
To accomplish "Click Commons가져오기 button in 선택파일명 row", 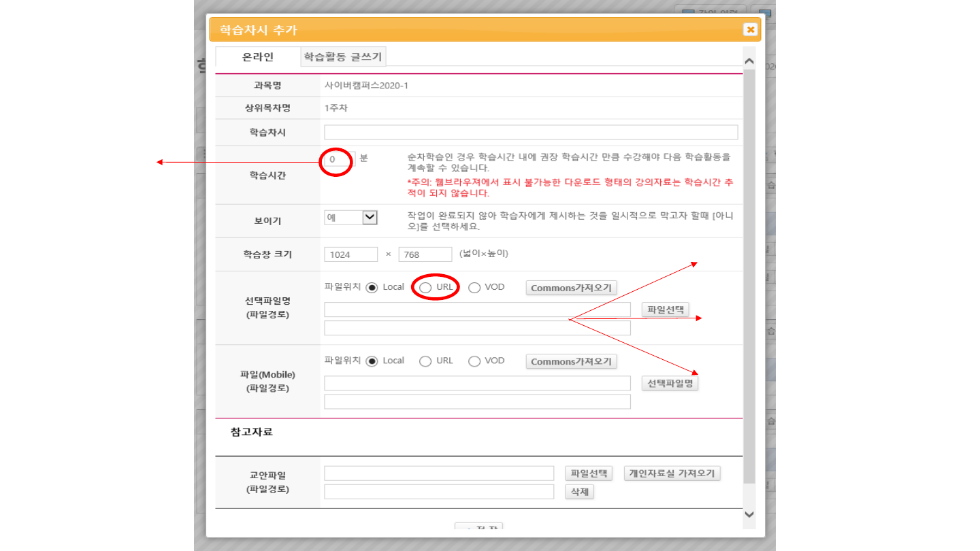I will click(x=571, y=288).
